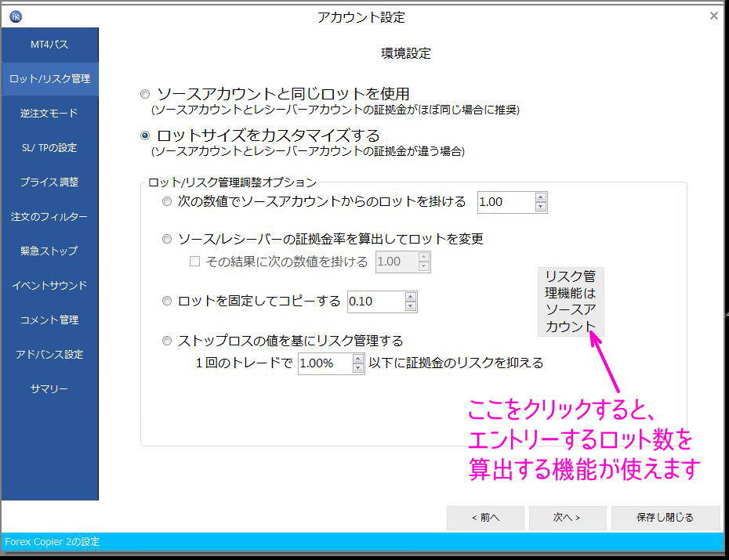Open the MT4パス settings section

49,45
